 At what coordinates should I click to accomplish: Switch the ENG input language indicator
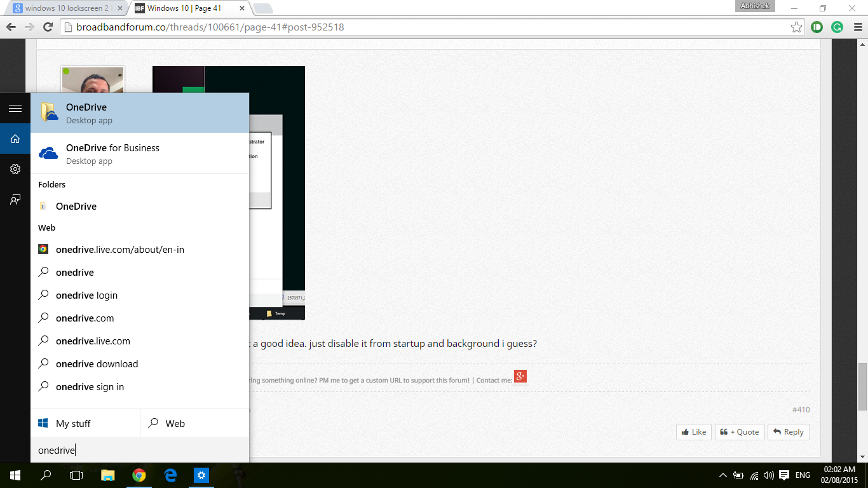coord(803,475)
